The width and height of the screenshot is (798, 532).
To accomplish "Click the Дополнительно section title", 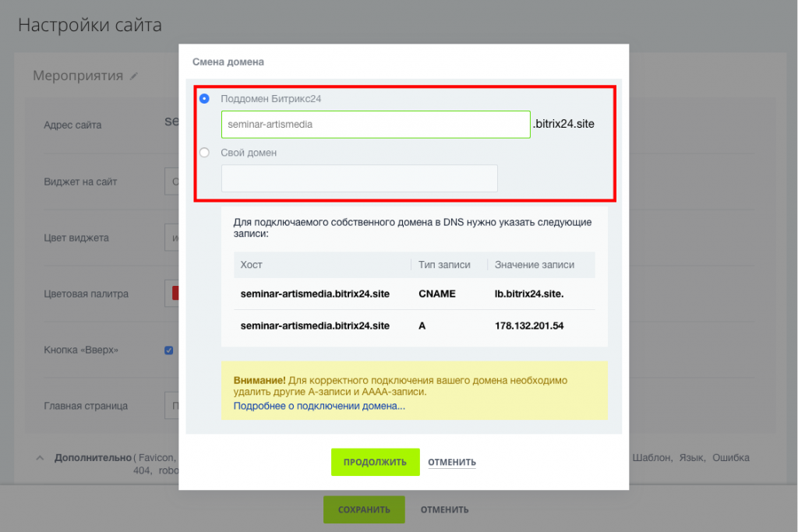I will pyautogui.click(x=94, y=458).
